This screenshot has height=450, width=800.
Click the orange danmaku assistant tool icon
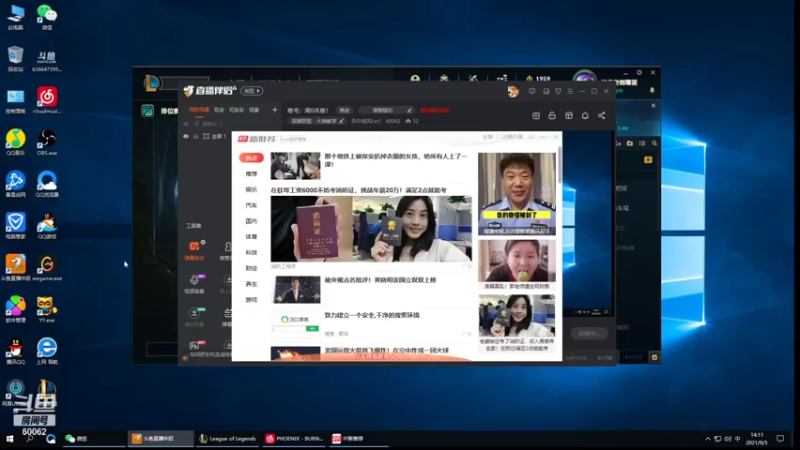pyautogui.click(x=194, y=246)
